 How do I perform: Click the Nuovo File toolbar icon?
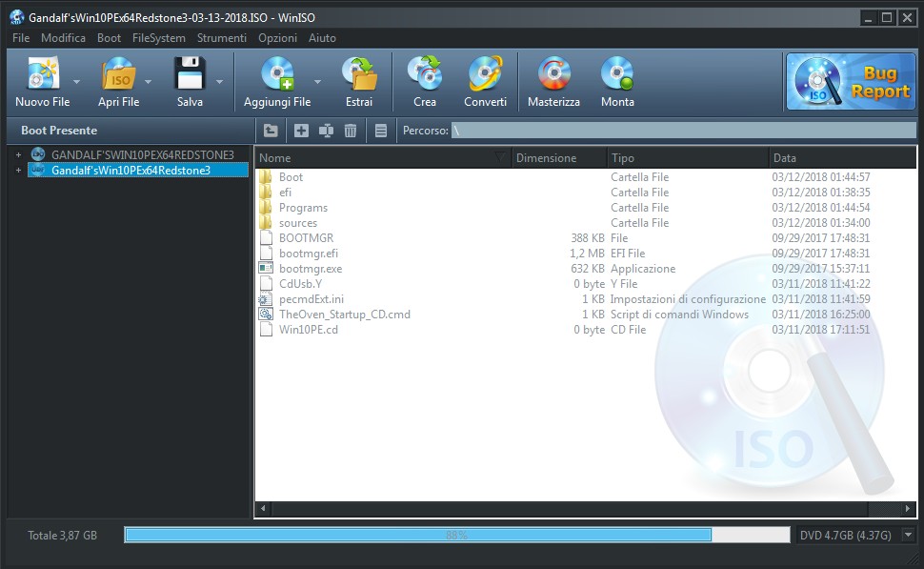43,74
